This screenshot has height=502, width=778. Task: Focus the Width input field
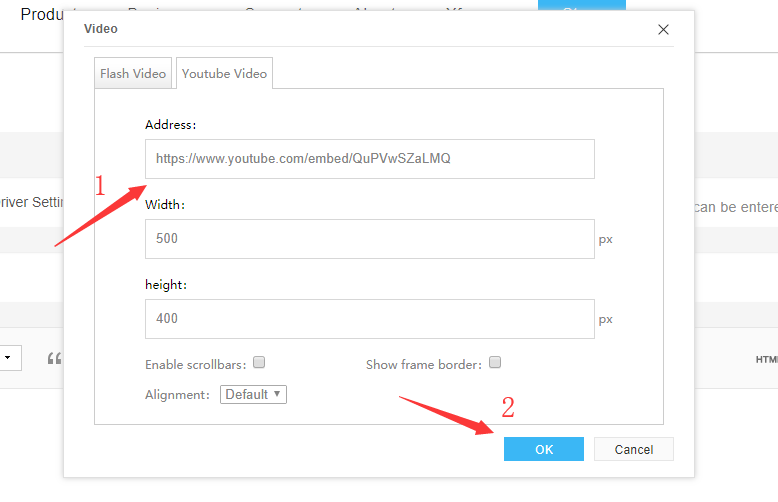[x=370, y=239]
